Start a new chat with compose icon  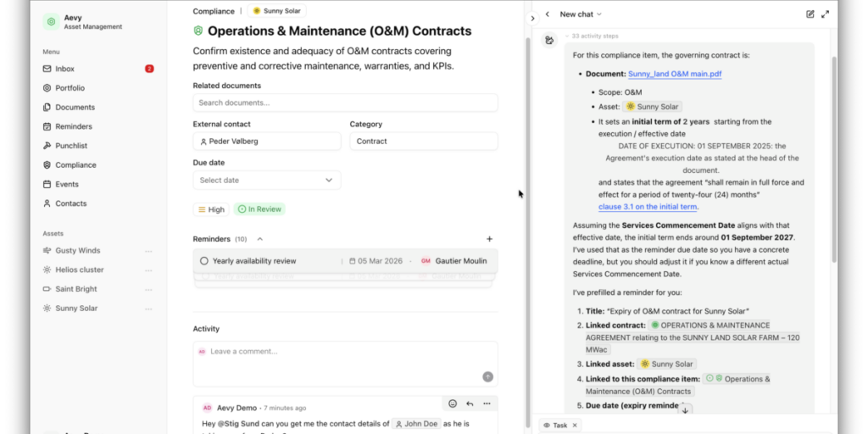coord(810,14)
